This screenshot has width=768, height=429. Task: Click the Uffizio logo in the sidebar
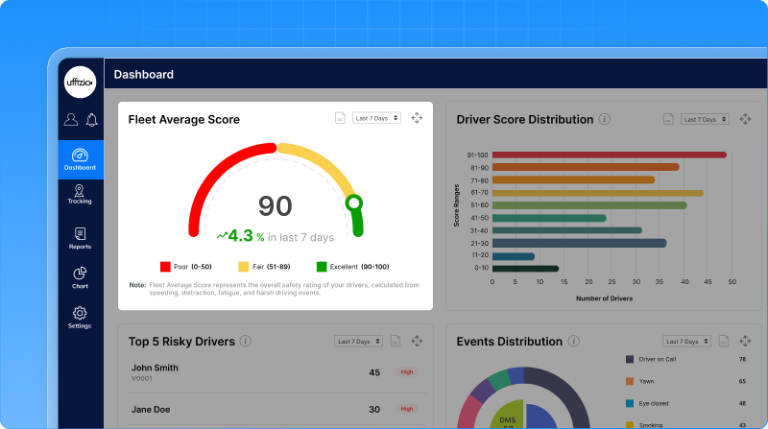[x=80, y=84]
